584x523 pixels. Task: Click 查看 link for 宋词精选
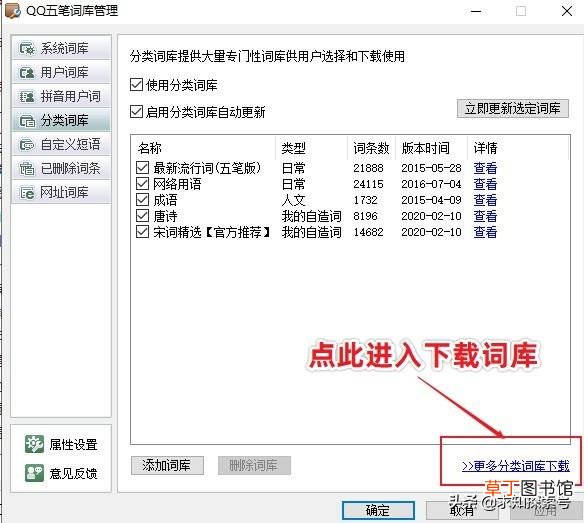point(485,232)
